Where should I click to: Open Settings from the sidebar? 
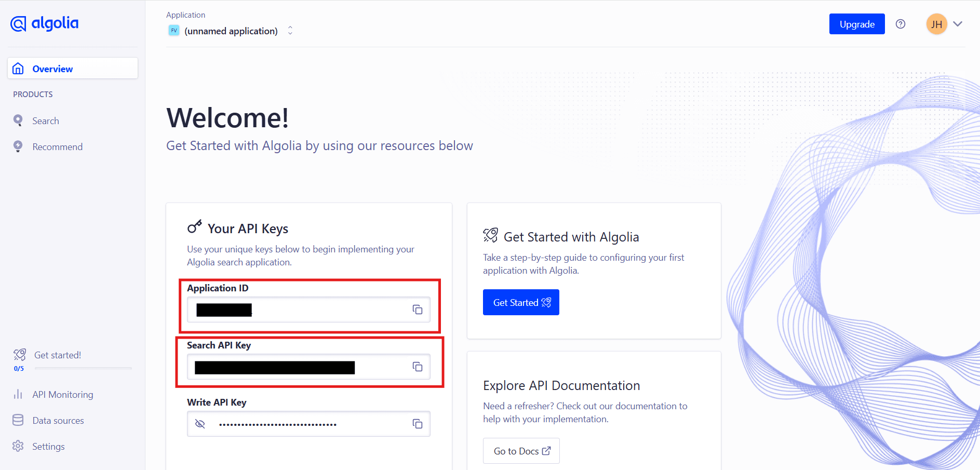[x=48, y=446]
